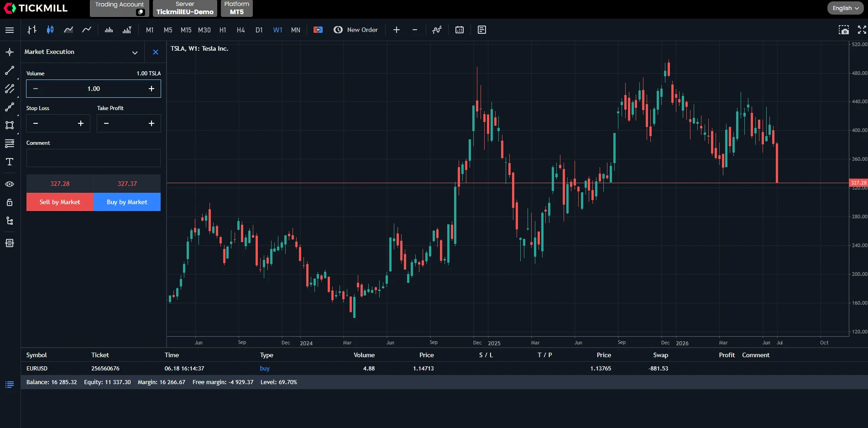Image resolution: width=868 pixels, height=428 pixels.
Task: Open the indicators list icon
Action: [437, 30]
